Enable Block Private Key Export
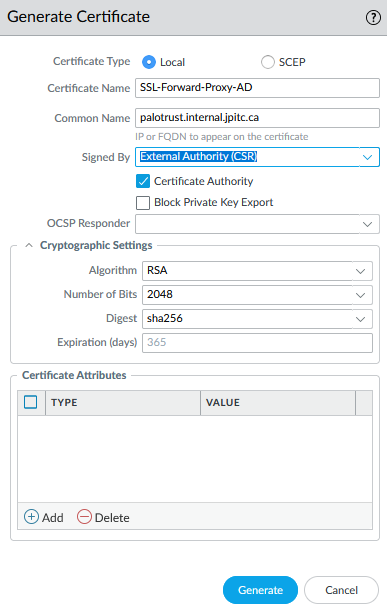The height and width of the screenshot is (612, 387). pos(143,203)
